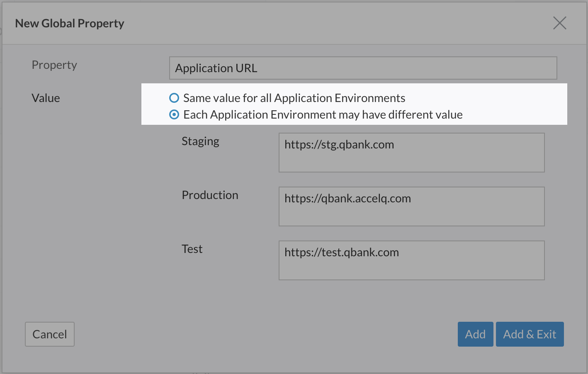Screen dimensions: 588x374
Task: Click the Add button
Action: tap(475, 334)
